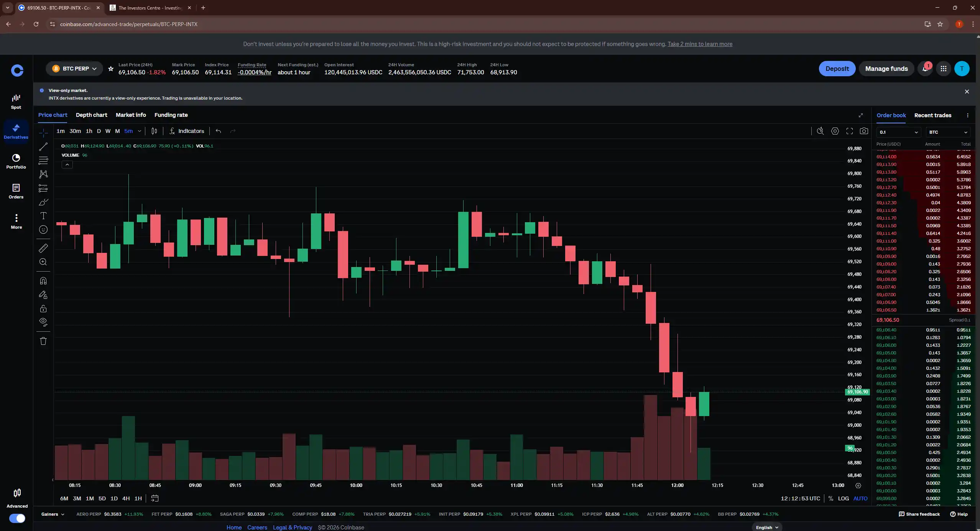Open the go-to-date calendar icon
This screenshot has width=980, height=531.
(x=155, y=498)
